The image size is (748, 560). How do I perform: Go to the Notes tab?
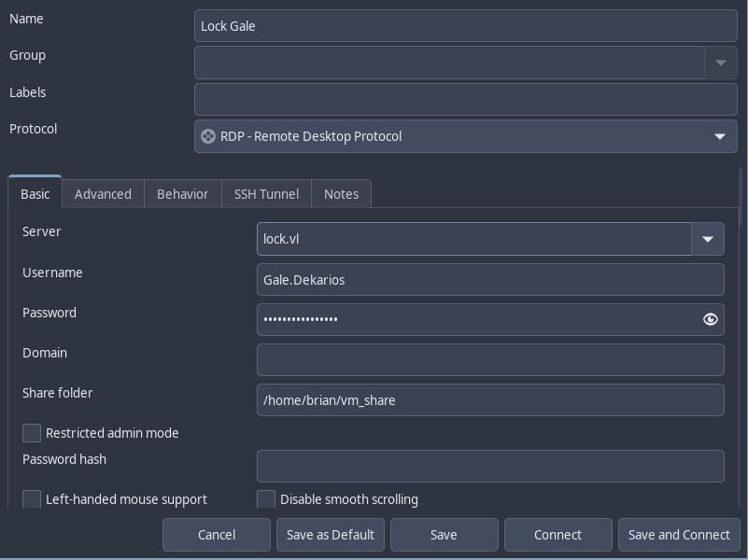[x=341, y=194]
